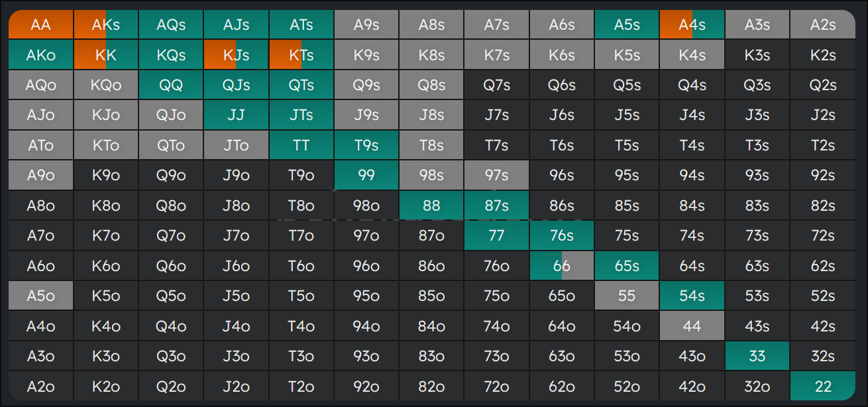Pick the 87s hand cell
The width and height of the screenshot is (868, 407).
[496, 205]
